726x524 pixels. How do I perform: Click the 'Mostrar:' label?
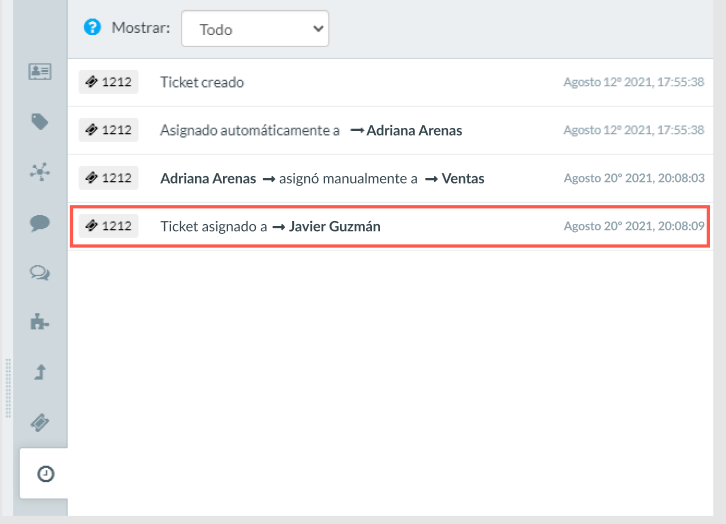(x=141, y=28)
